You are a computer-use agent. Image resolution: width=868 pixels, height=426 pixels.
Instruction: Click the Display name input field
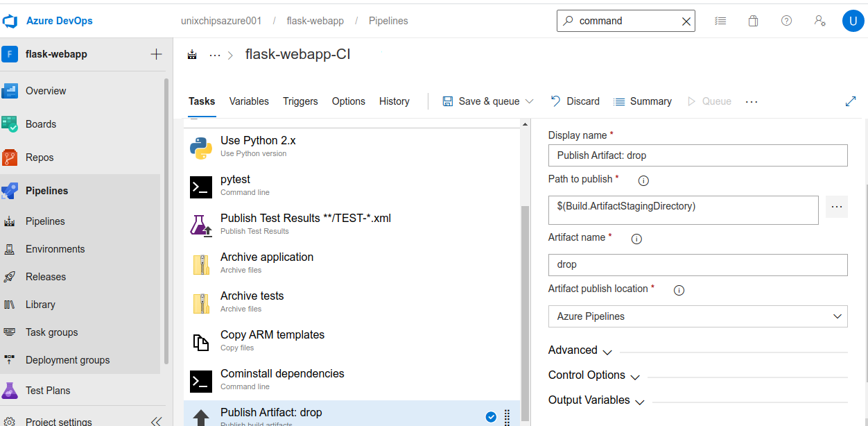[697, 155]
